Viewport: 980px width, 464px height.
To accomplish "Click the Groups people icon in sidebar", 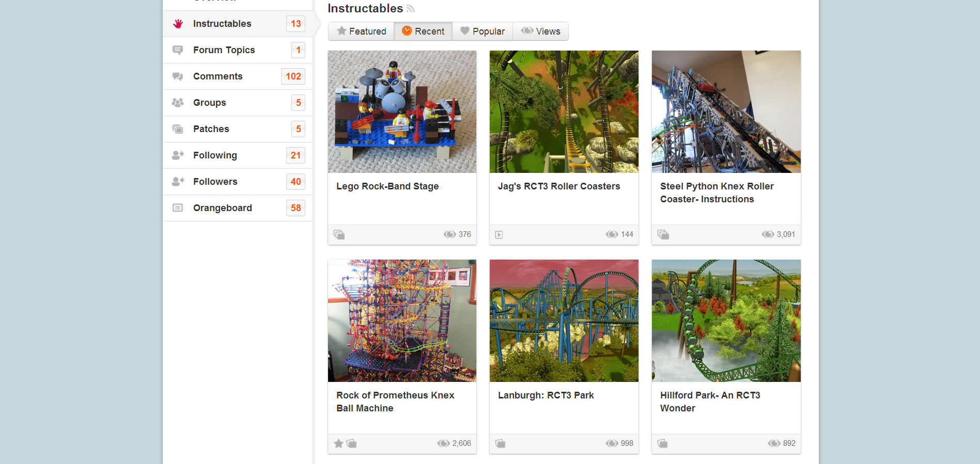I will 178,103.
